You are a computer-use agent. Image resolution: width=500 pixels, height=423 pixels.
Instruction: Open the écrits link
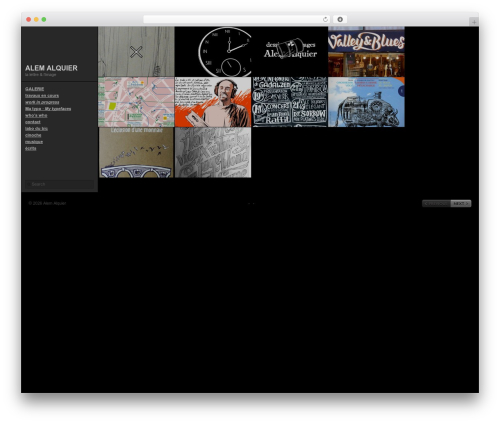click(x=31, y=148)
